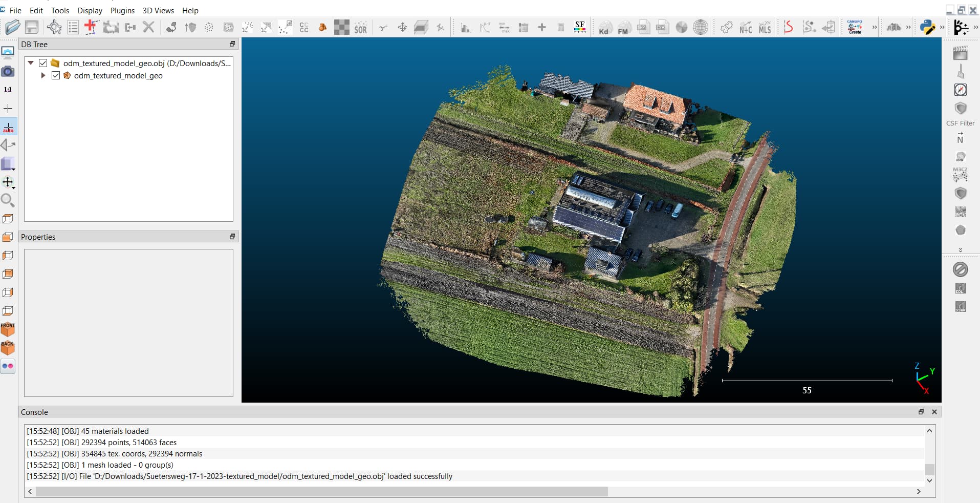Screen dimensions: 980x503
Task: Click the camera snapshot icon in left sidebar
Action: coord(8,71)
